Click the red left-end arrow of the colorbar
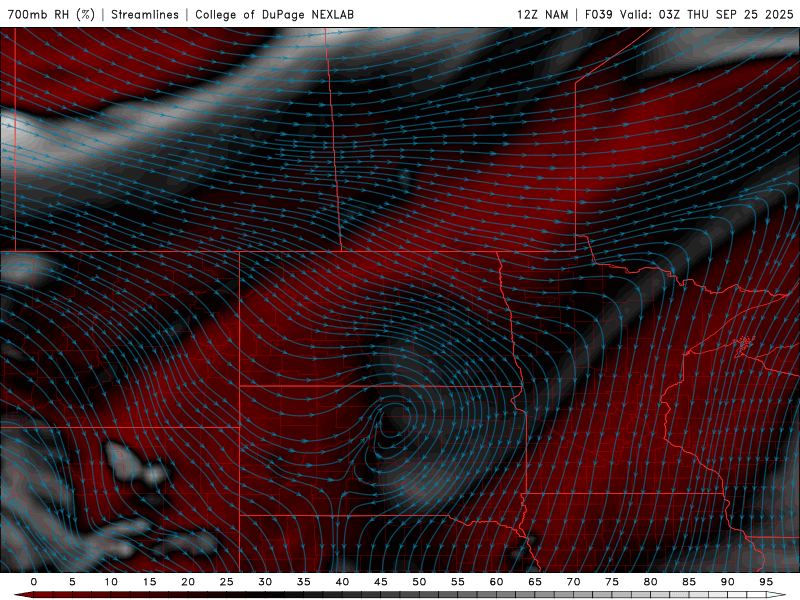The image size is (800, 600). point(23,595)
